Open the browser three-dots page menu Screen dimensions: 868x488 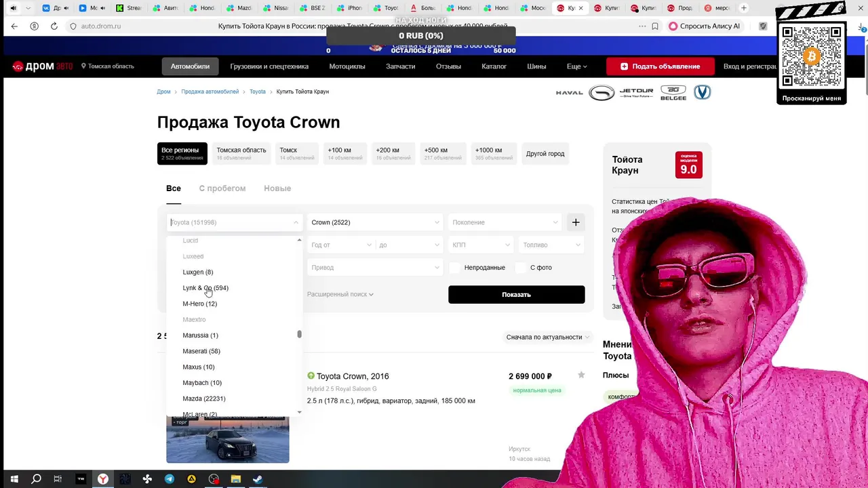(642, 26)
